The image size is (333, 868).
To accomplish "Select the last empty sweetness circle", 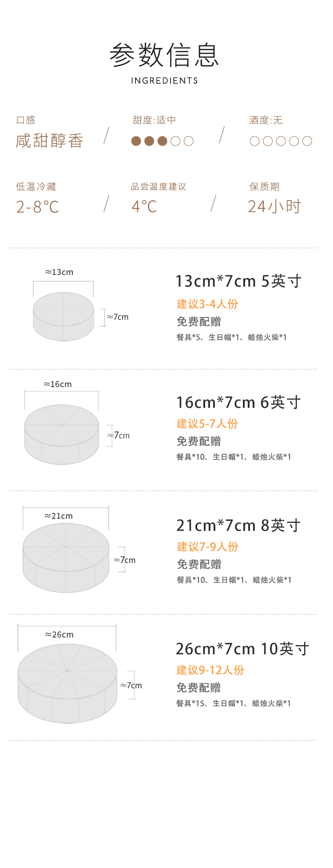I will pyautogui.click(x=189, y=141).
